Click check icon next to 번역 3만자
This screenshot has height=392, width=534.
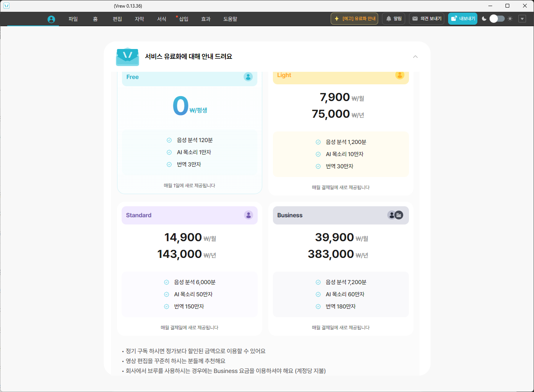click(169, 164)
